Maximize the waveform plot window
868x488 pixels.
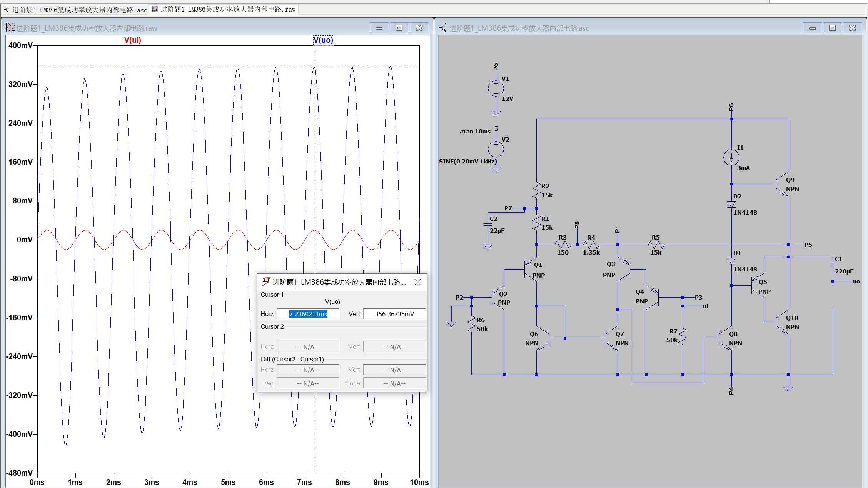tap(399, 28)
